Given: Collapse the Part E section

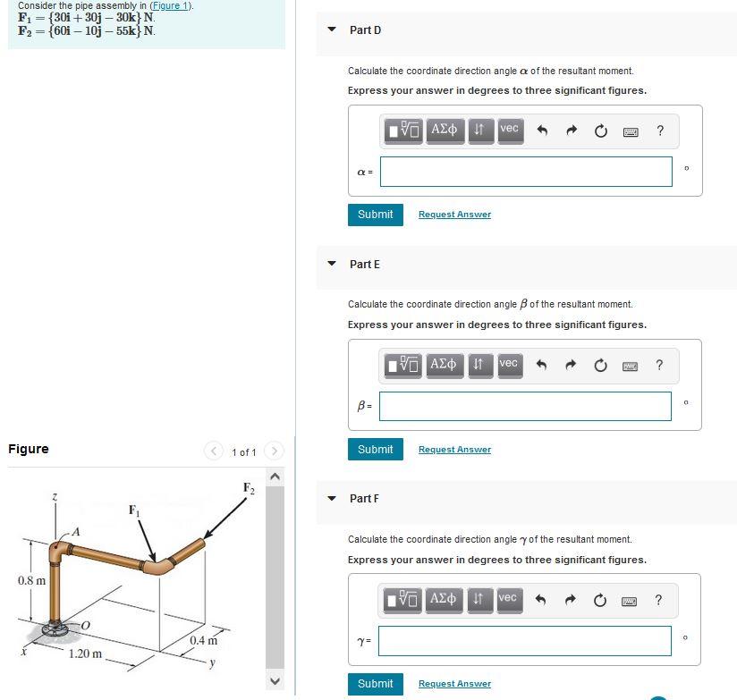Looking at the screenshot, I should 331,264.
